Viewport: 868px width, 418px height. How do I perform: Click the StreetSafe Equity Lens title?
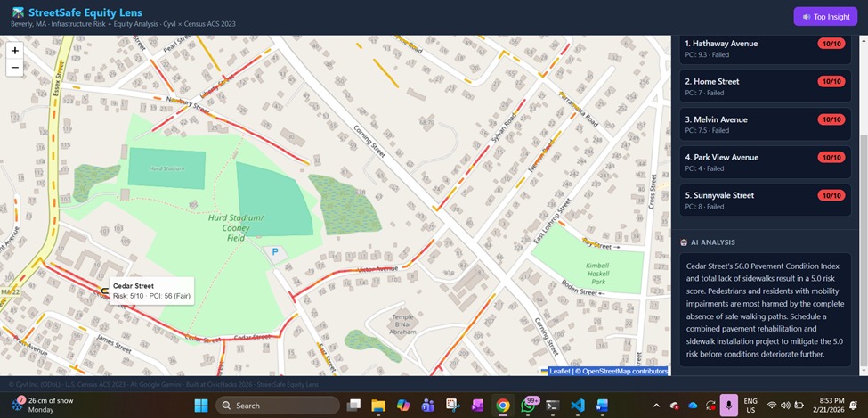click(85, 12)
